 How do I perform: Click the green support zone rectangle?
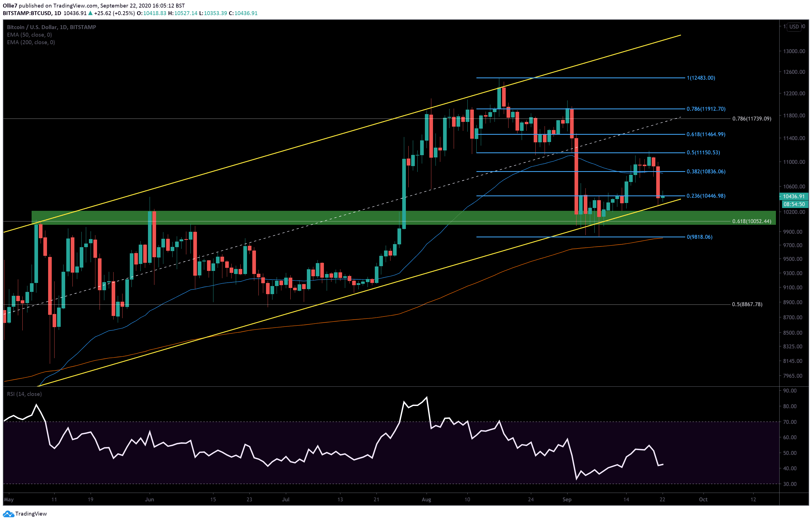[403, 218]
